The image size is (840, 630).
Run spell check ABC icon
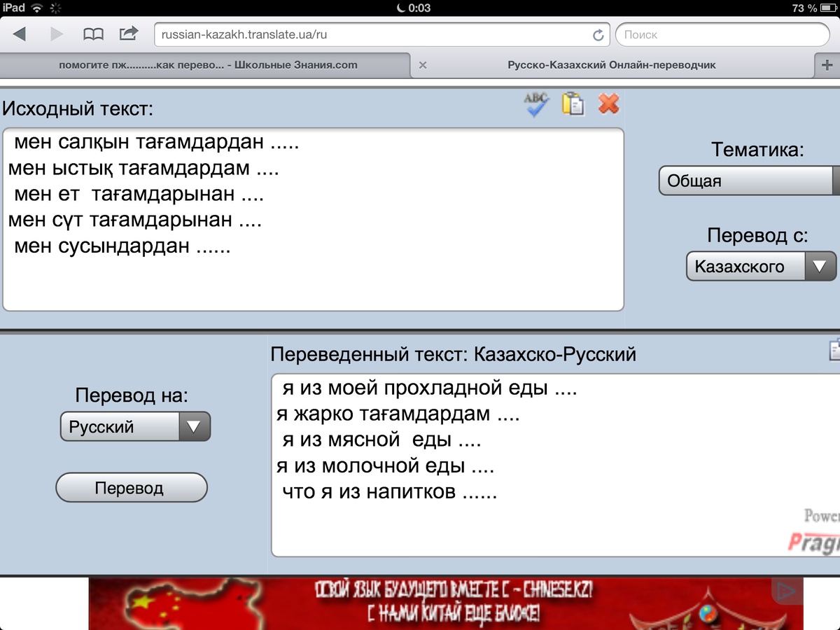(x=536, y=104)
